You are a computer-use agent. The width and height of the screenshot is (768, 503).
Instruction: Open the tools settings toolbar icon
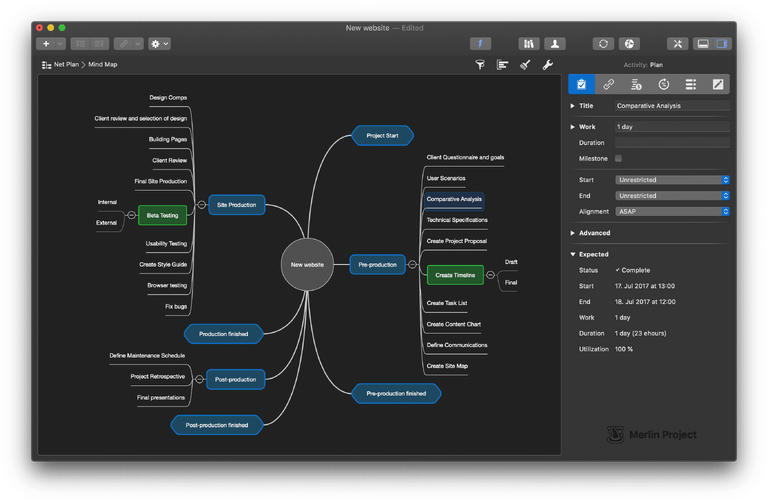point(678,44)
